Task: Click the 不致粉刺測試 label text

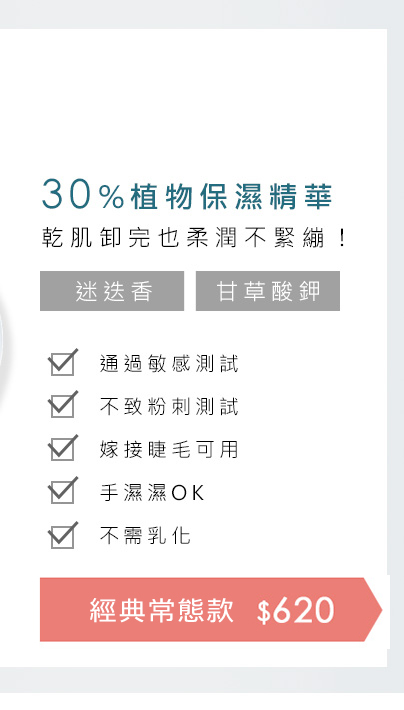Action: point(168,406)
